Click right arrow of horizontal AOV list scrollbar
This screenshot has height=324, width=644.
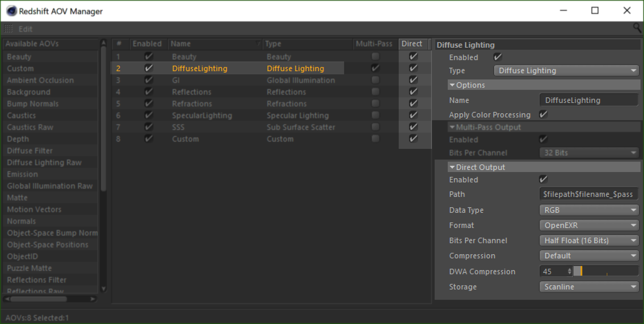tap(93, 299)
